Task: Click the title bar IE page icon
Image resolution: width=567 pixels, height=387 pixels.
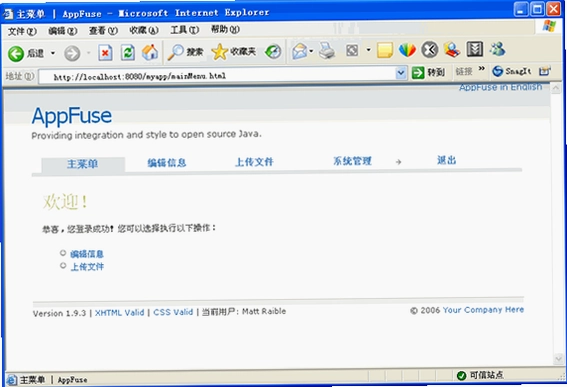Action: click(8, 14)
